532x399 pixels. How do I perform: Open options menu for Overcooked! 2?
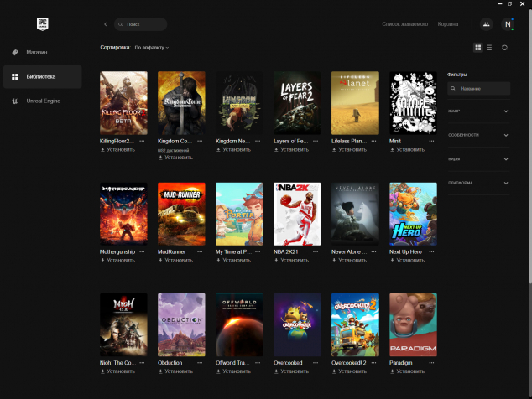tap(373, 363)
